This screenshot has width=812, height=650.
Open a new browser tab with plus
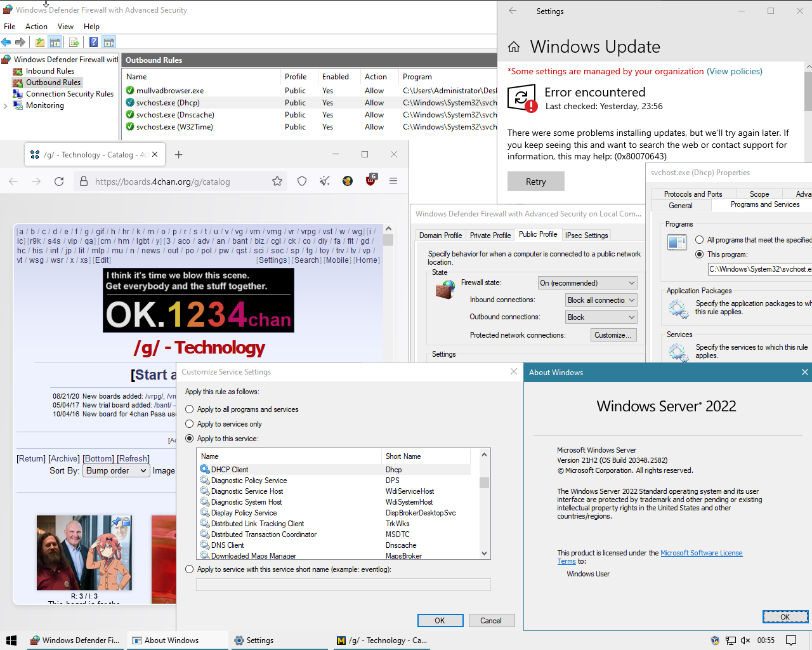point(179,154)
